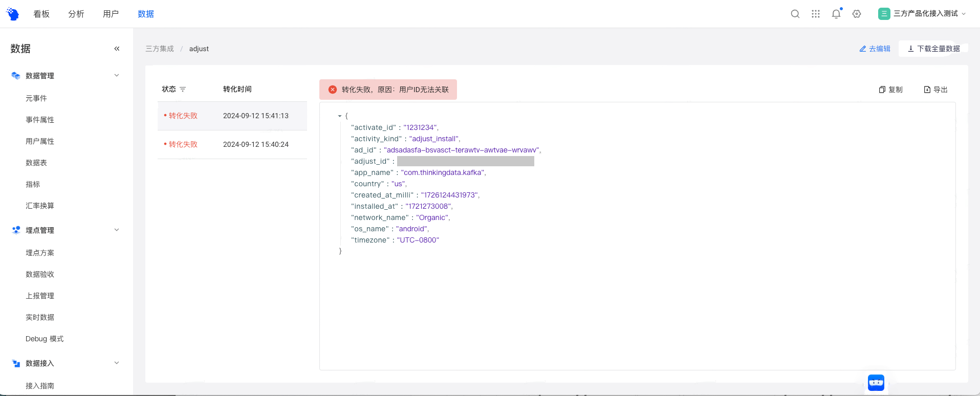
Task: Open 事件属性 in sidebar
Action: [40, 120]
